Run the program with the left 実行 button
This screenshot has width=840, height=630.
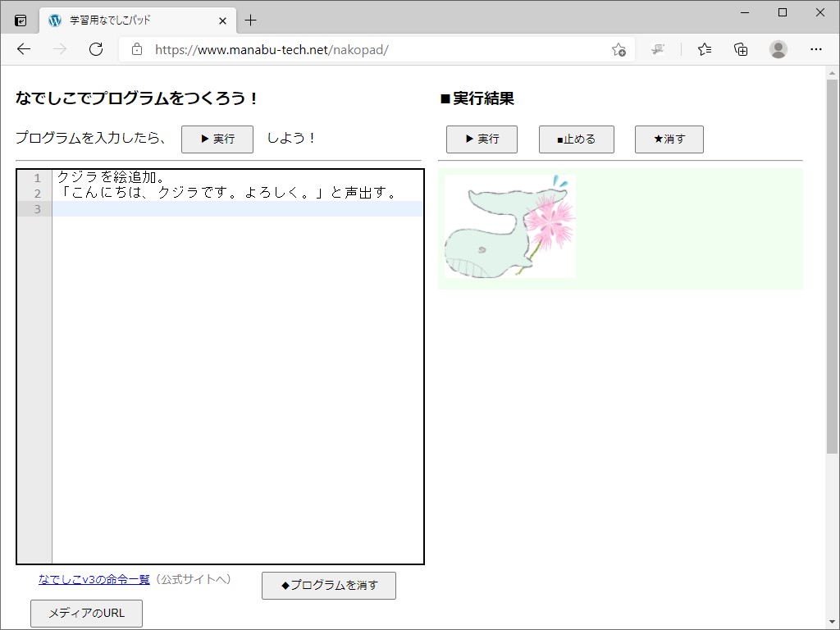217,139
